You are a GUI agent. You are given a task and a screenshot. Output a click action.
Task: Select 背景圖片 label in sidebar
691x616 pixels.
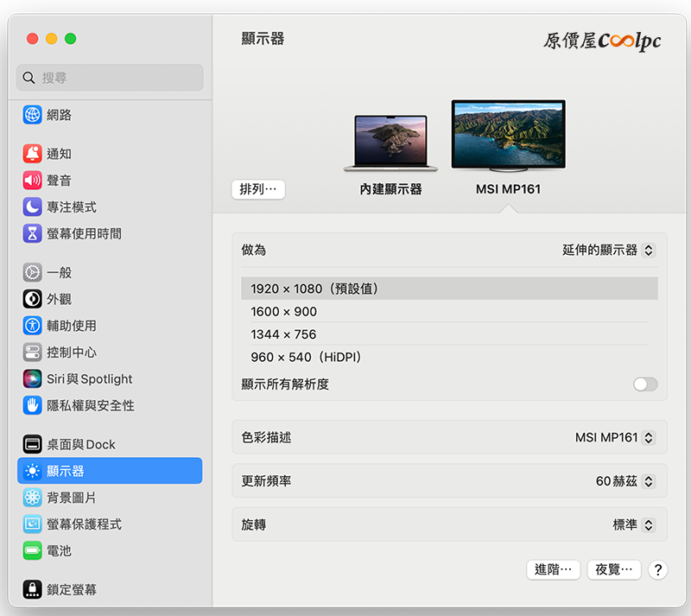[72, 498]
